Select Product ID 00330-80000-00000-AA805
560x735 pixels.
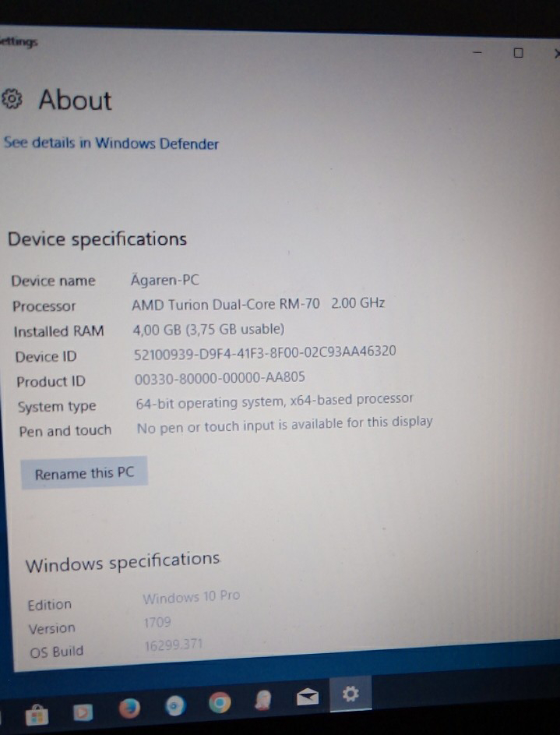[220, 378]
